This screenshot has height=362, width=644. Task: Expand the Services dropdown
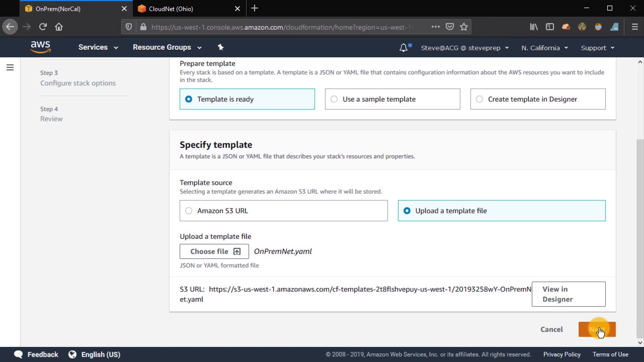point(98,47)
